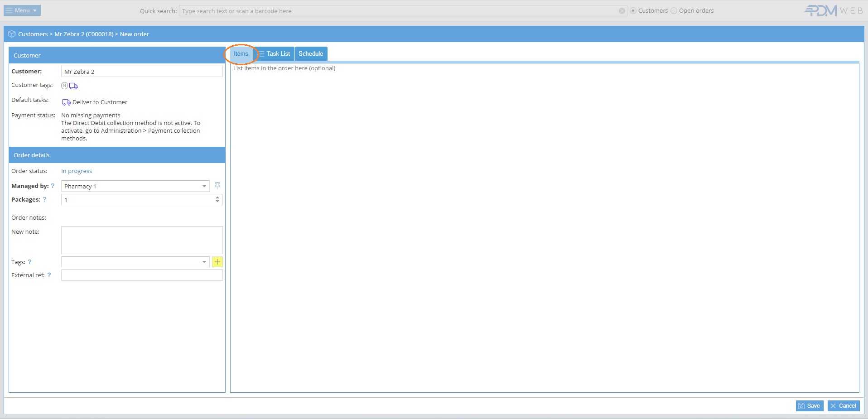The width and height of the screenshot is (868, 419).
Task: Select the Customers search radio button
Action: tap(633, 11)
